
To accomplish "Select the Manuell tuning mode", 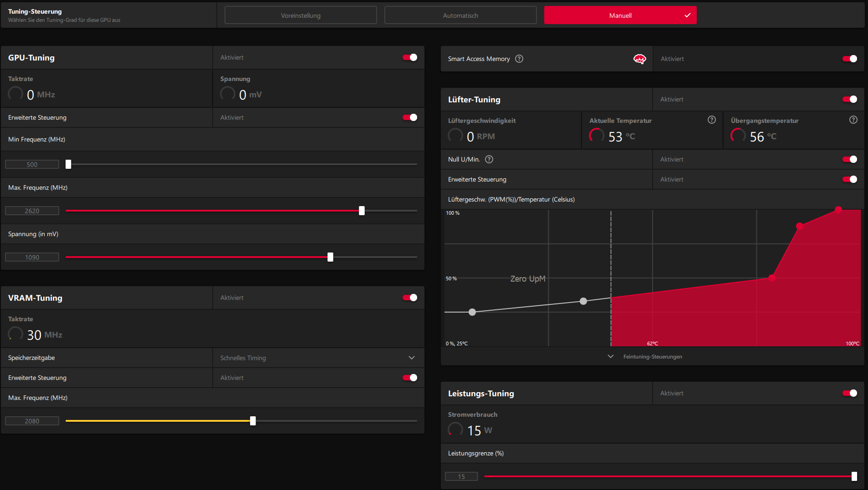I will [x=620, y=15].
